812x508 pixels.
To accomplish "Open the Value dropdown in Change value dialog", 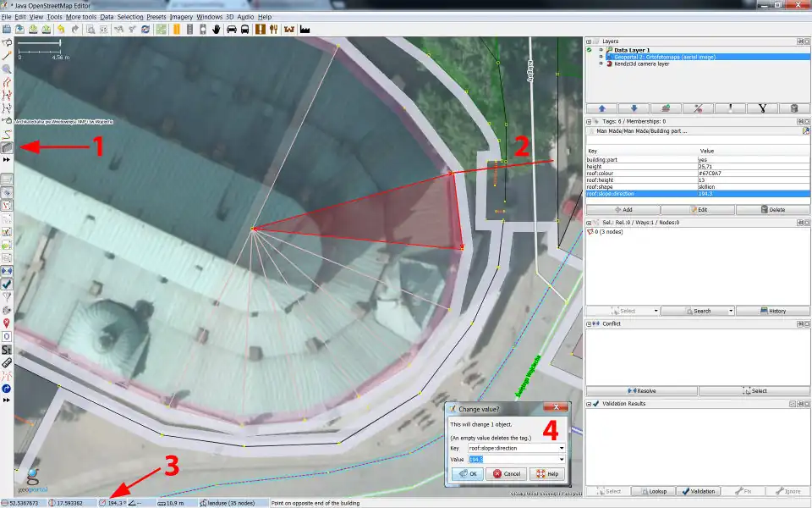I will [x=561, y=460].
